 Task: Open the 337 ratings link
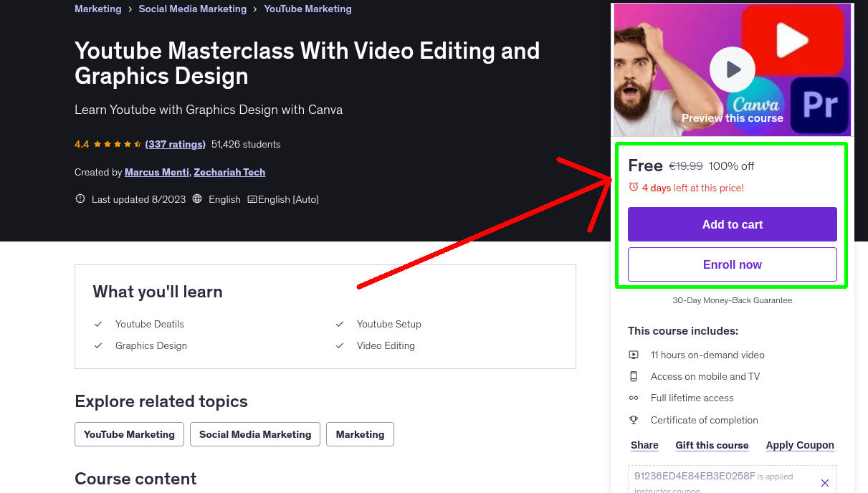pos(175,144)
